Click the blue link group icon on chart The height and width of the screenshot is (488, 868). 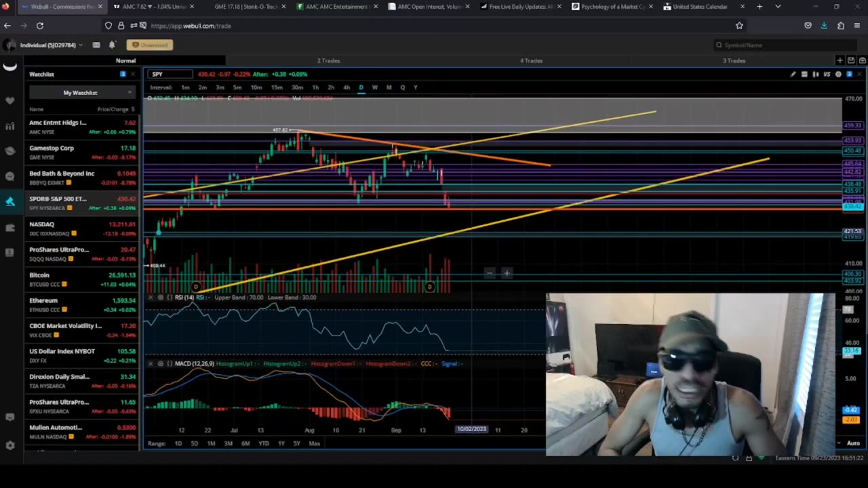(x=849, y=74)
